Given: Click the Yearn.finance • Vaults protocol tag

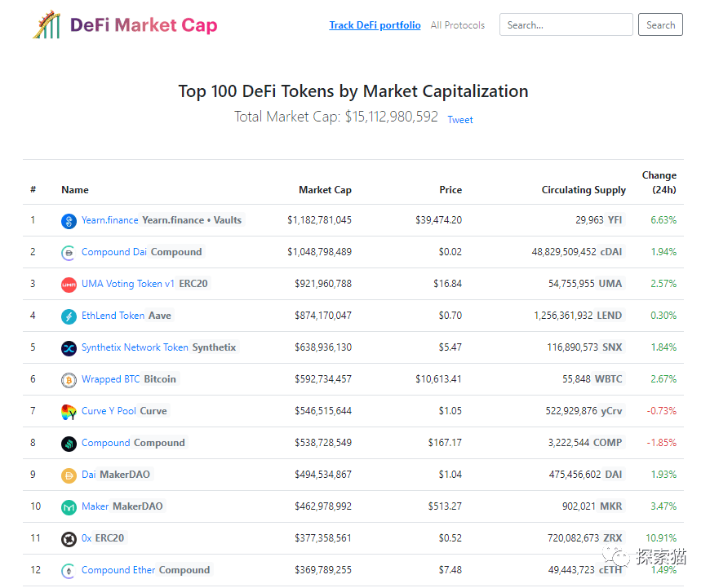Looking at the screenshot, I should tap(192, 220).
